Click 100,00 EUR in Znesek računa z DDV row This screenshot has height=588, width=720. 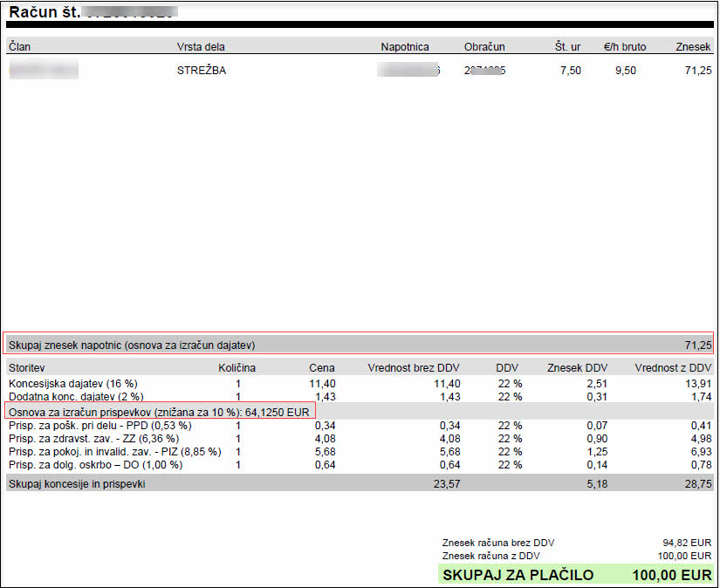pyautogui.click(x=684, y=556)
